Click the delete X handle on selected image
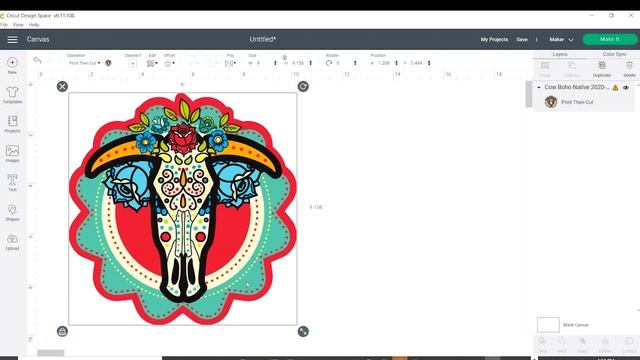The width and height of the screenshot is (640, 360). [x=62, y=87]
